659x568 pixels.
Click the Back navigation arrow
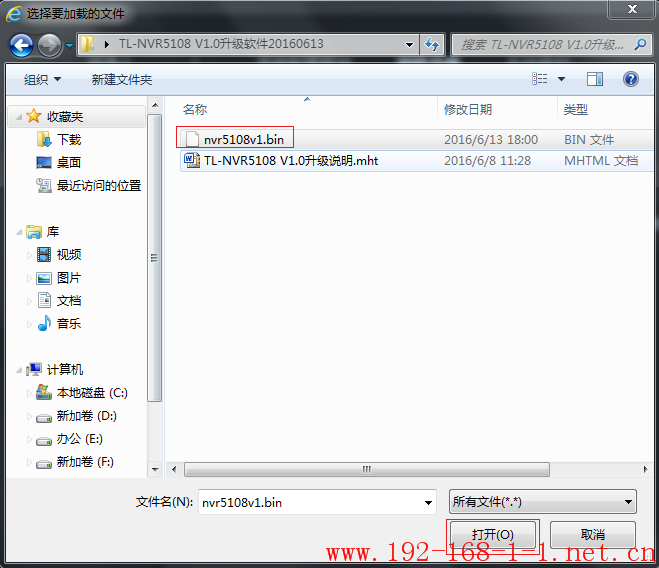click(x=21, y=45)
